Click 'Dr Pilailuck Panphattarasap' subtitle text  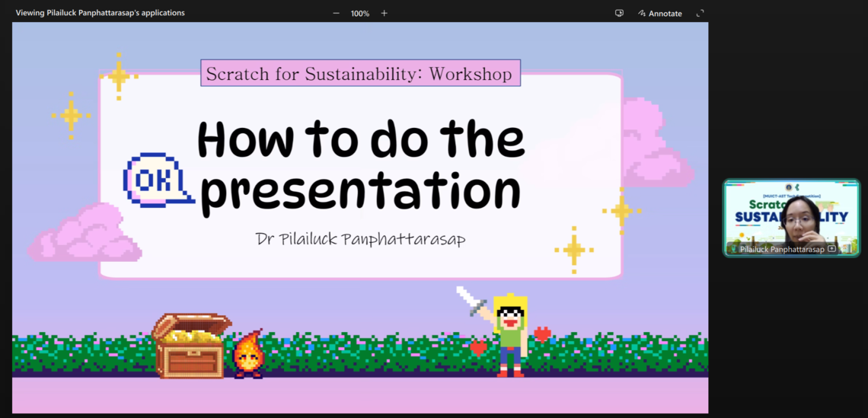click(360, 239)
